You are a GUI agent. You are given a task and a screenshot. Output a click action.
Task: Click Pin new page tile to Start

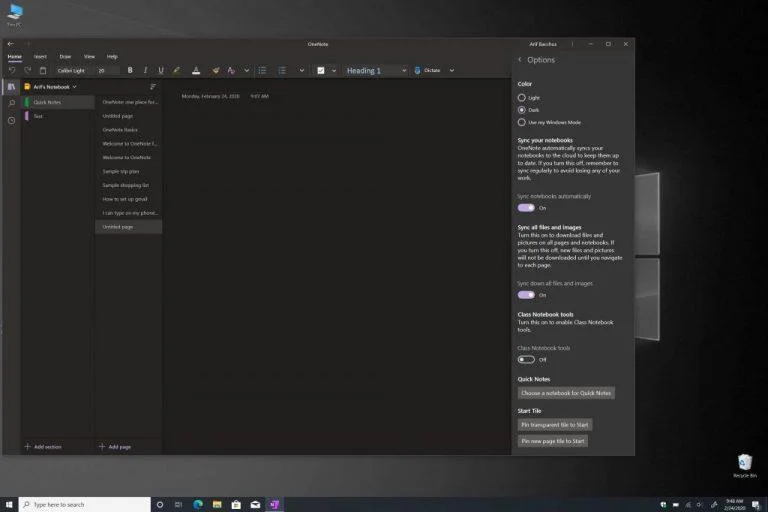(x=552, y=441)
